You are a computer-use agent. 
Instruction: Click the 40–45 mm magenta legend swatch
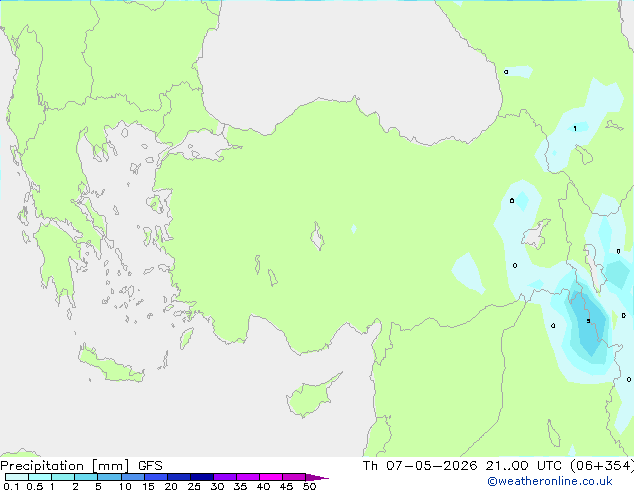[271, 477]
